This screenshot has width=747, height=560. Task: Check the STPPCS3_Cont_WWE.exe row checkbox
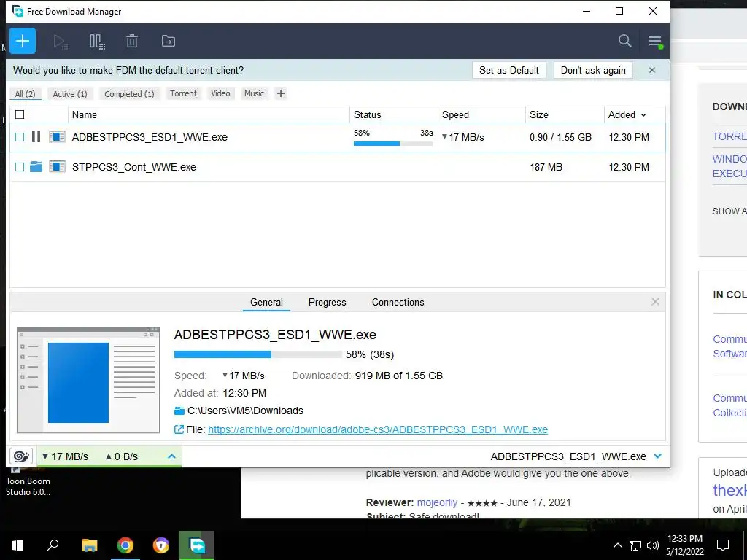click(20, 167)
